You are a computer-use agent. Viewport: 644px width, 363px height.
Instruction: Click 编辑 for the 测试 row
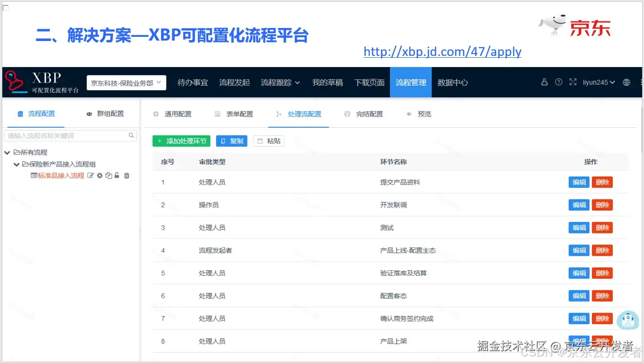(x=579, y=228)
